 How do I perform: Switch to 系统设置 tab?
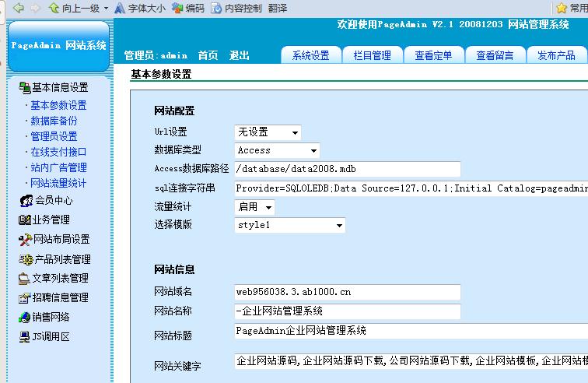311,55
